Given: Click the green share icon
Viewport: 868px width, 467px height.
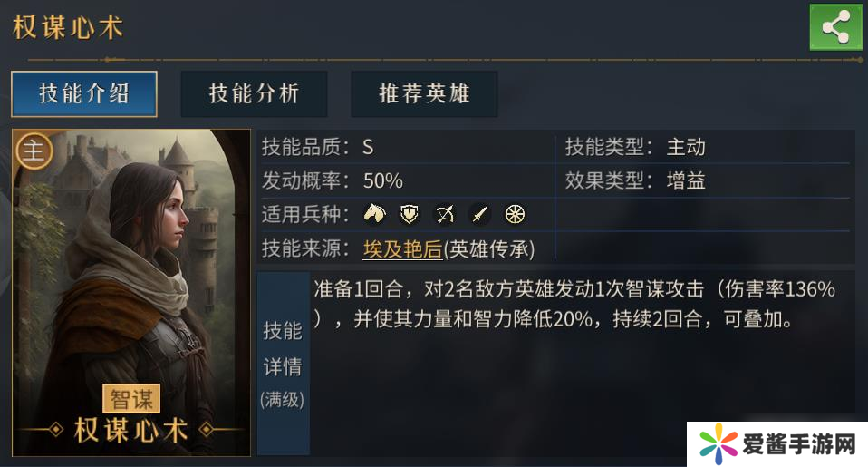Looking at the screenshot, I should 835,27.
